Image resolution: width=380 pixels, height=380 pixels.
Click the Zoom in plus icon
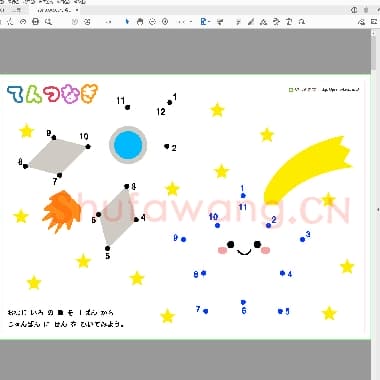165,22
